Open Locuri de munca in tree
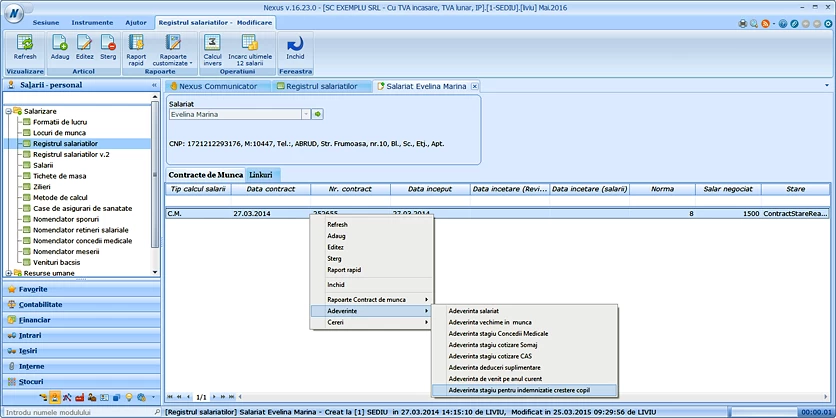 [x=59, y=133]
